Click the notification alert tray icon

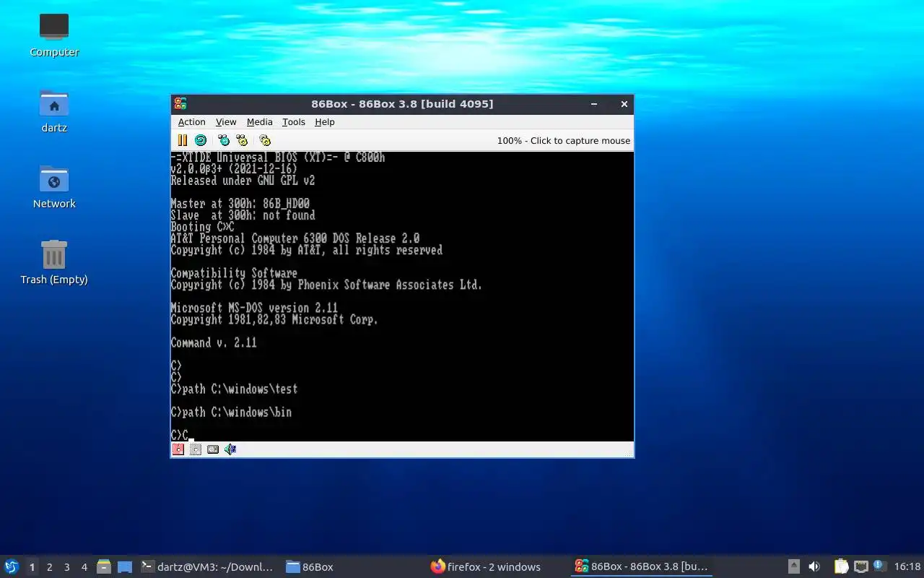click(x=879, y=566)
